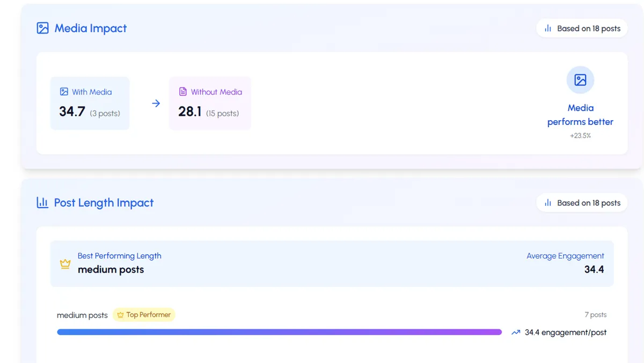
Task: Click the trending arrow beside engagement per post
Action: pos(516,332)
